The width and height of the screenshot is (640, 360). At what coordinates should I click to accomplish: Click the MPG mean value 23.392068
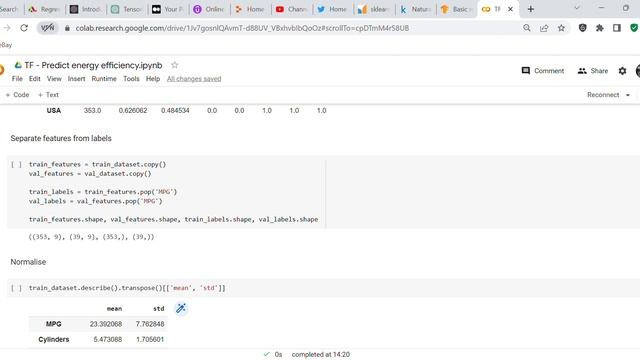(x=106, y=324)
